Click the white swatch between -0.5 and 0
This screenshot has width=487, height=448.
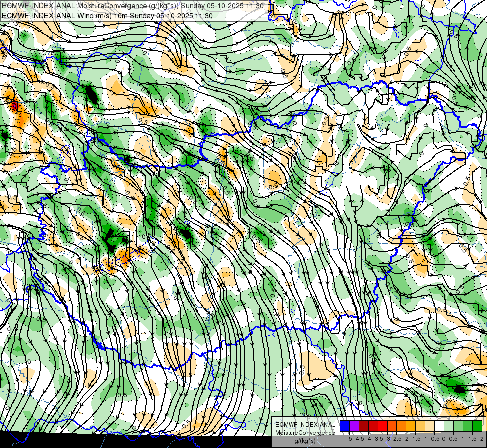[439, 426]
